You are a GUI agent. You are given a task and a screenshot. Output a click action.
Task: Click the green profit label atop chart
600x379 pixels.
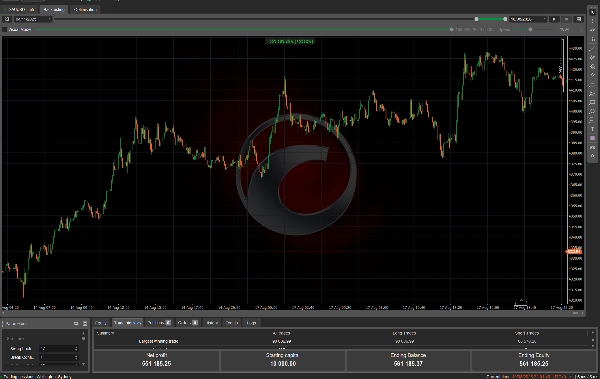tap(290, 41)
